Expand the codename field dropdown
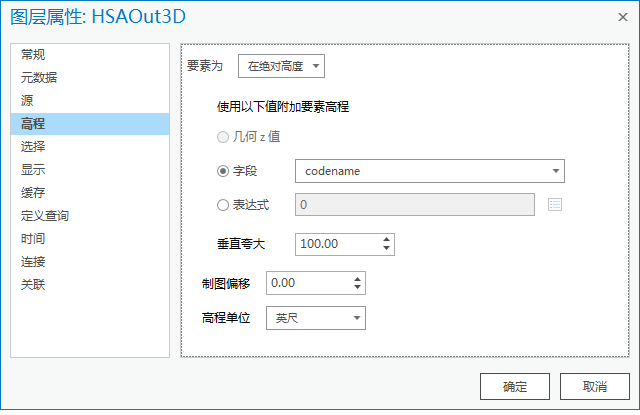The width and height of the screenshot is (640, 415). pos(555,171)
